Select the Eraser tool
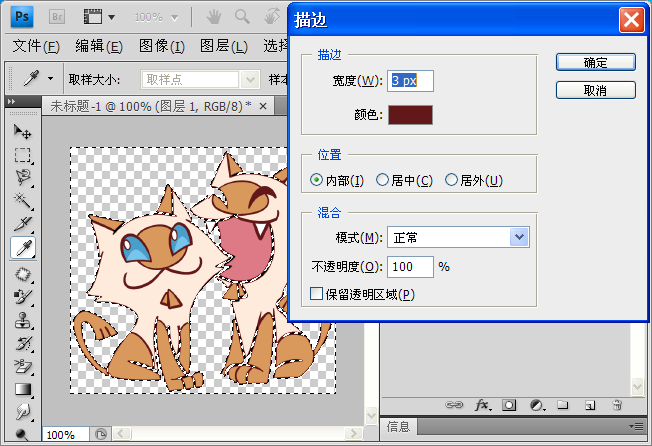This screenshot has height=446, width=652. point(22,366)
